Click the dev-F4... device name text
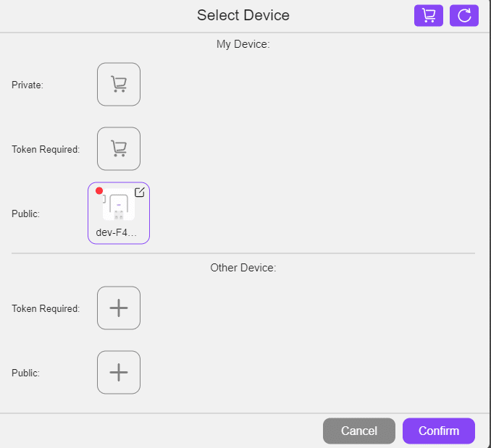491x448 pixels. (117, 232)
